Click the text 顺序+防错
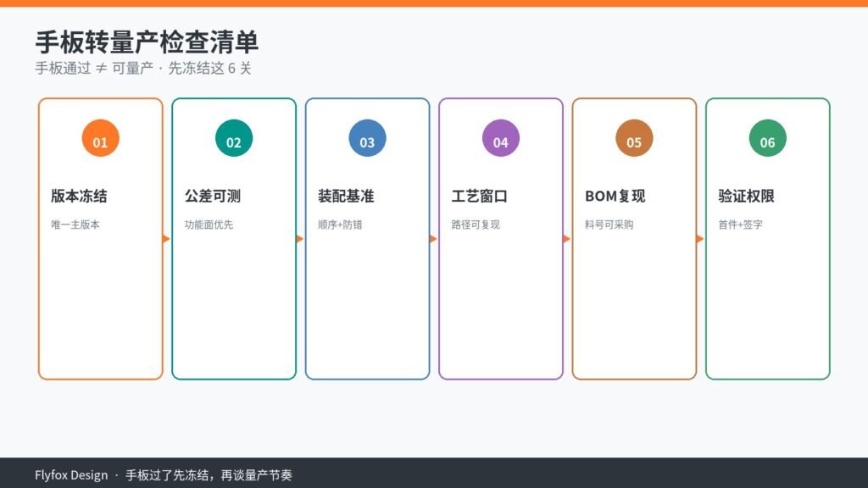The image size is (868, 488). [340, 225]
